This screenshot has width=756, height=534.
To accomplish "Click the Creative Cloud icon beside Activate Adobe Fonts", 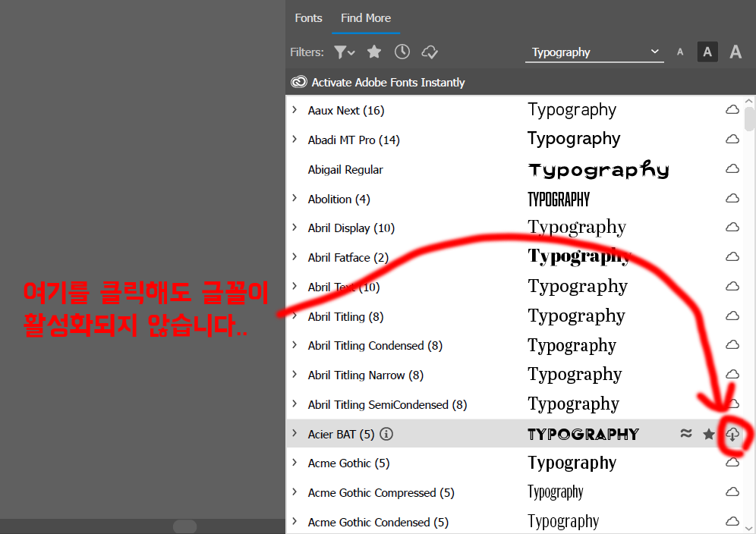I will (299, 82).
